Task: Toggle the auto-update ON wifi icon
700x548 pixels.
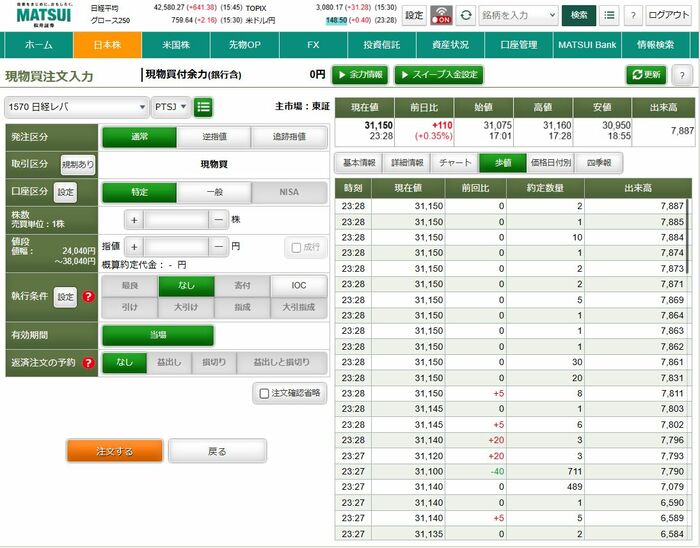Action: tap(441, 15)
